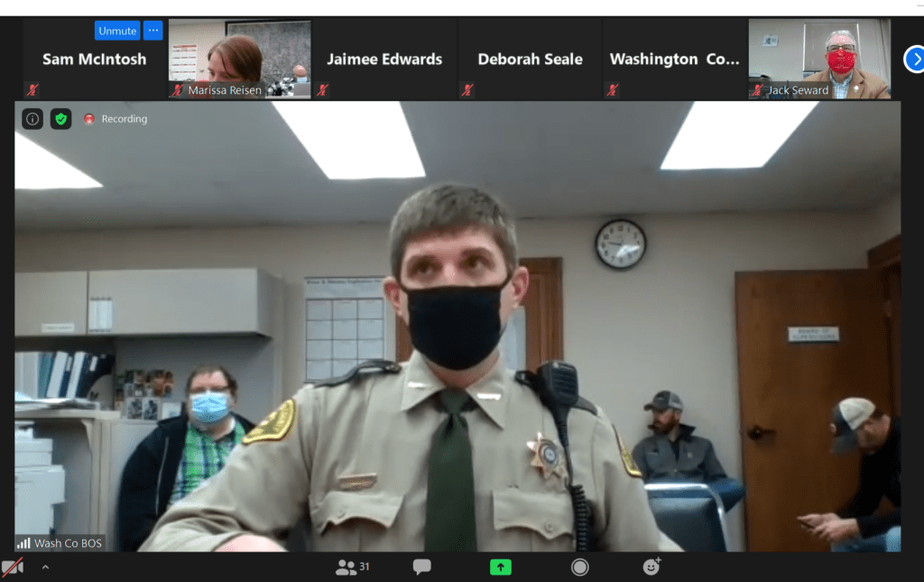Select the Marissa Reisen video thumbnail
The image size is (924, 582).
click(x=240, y=59)
